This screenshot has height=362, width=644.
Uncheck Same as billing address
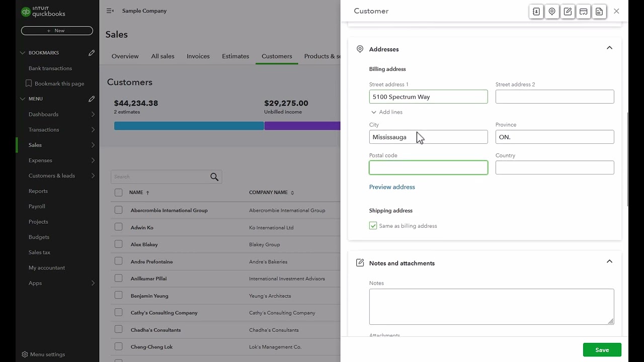point(373,226)
